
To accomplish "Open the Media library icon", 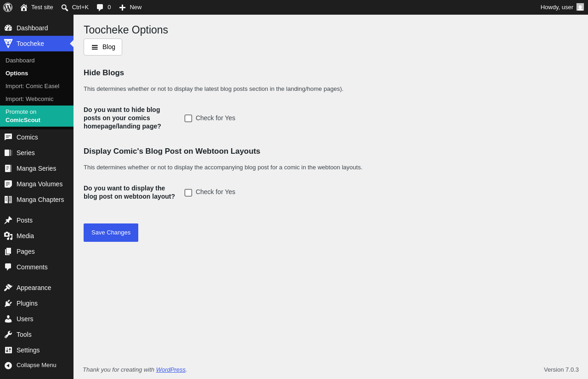I will 8,236.
